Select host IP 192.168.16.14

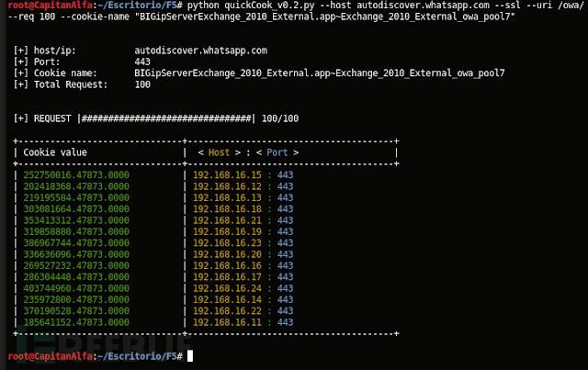227,299
